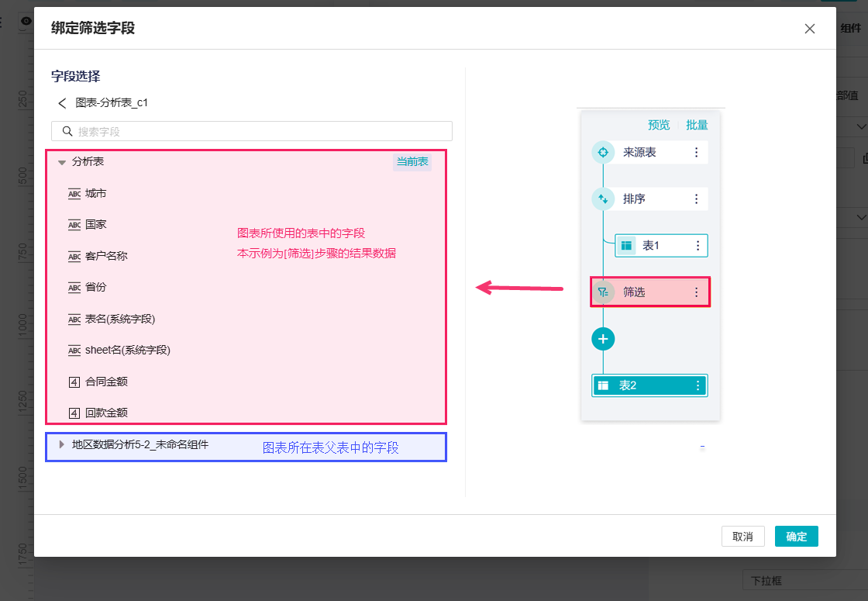Click the 预览 link
The height and width of the screenshot is (601, 868).
click(x=659, y=125)
